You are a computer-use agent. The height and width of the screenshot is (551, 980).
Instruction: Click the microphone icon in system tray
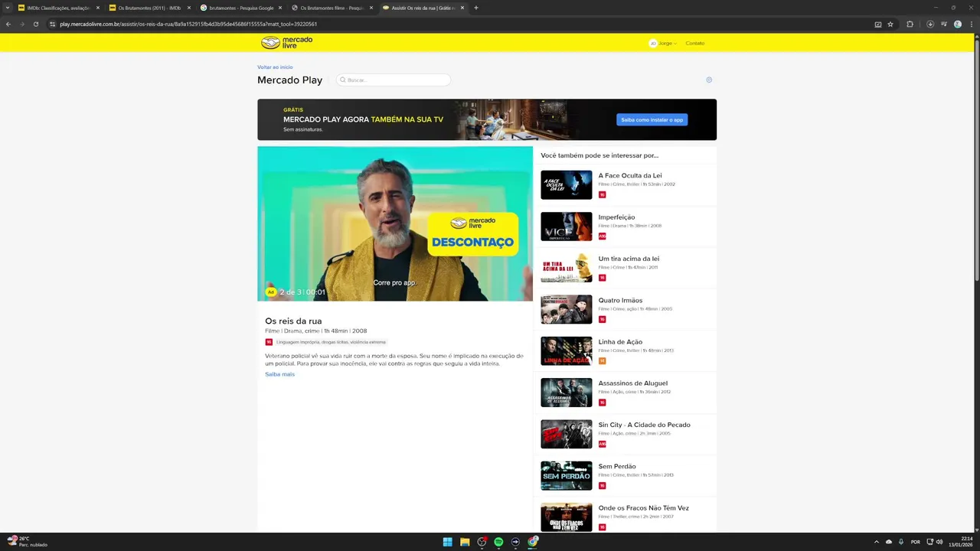[x=901, y=542]
